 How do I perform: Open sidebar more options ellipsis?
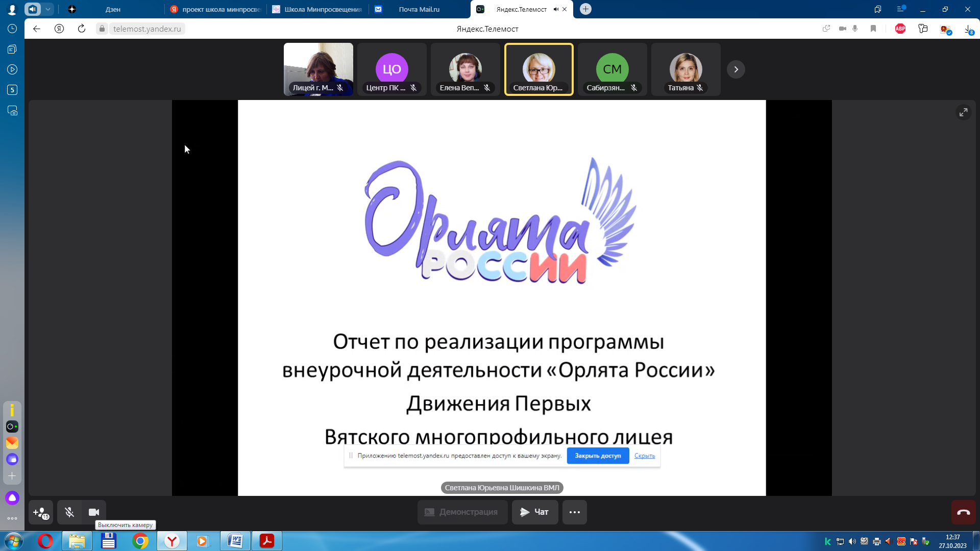[x=12, y=518]
